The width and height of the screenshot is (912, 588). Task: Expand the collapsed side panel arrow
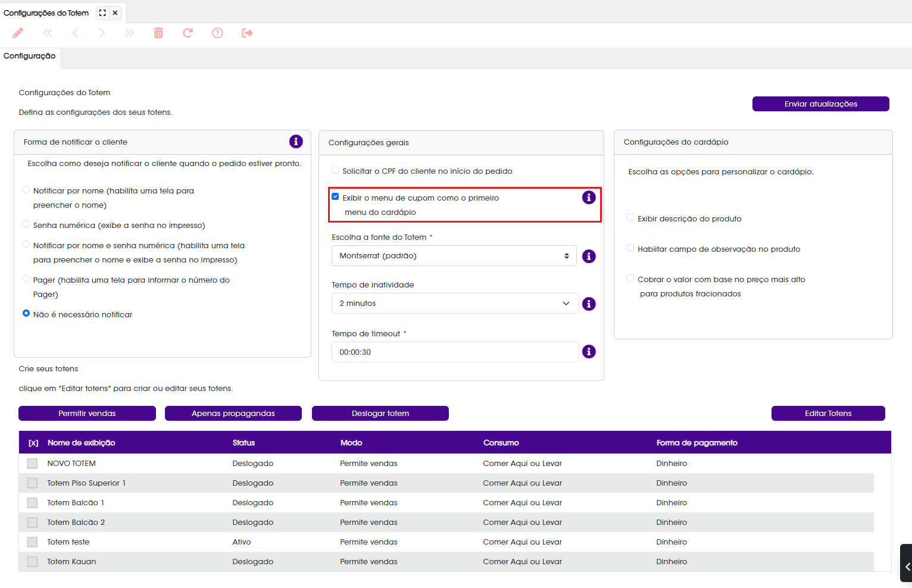pyautogui.click(x=907, y=566)
